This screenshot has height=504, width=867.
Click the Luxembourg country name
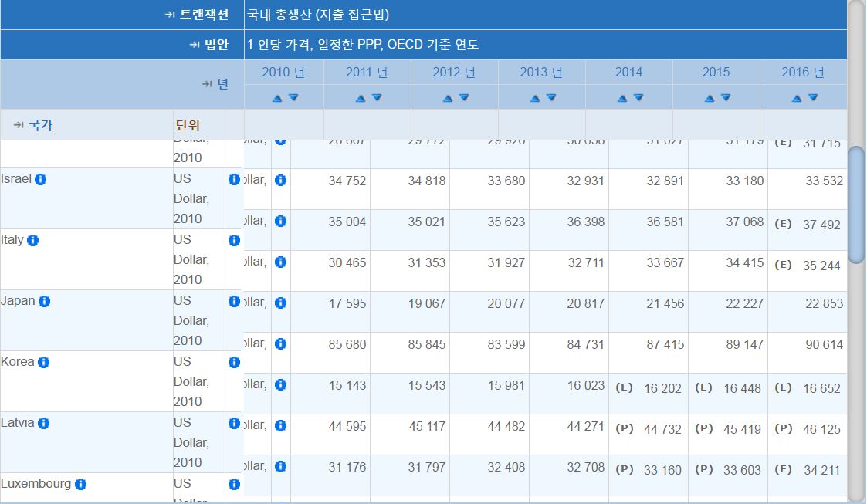36,484
